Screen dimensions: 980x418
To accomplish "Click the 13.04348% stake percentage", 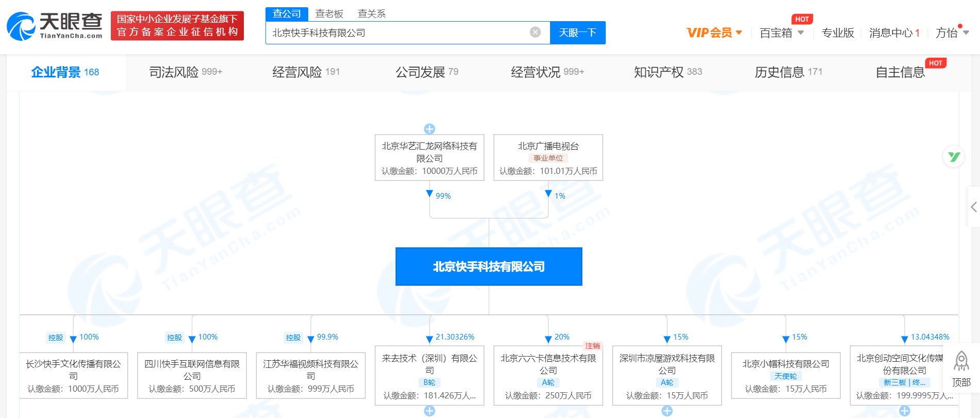I will [930, 337].
